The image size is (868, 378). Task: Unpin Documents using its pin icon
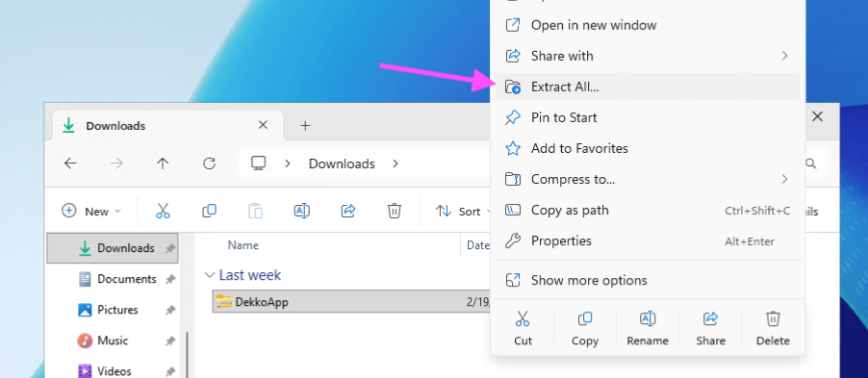pos(170,280)
